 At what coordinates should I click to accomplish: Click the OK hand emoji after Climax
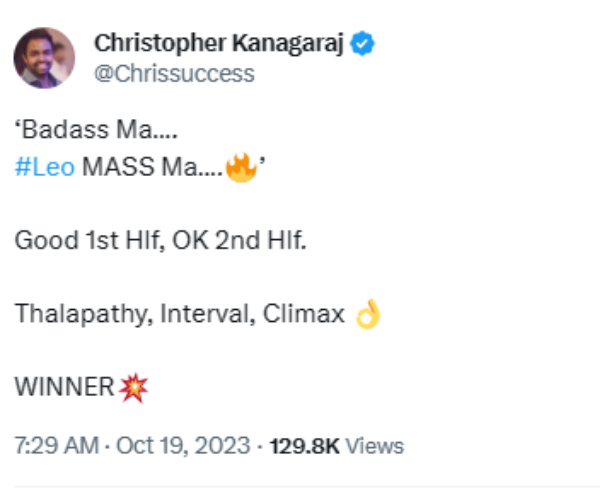(368, 314)
